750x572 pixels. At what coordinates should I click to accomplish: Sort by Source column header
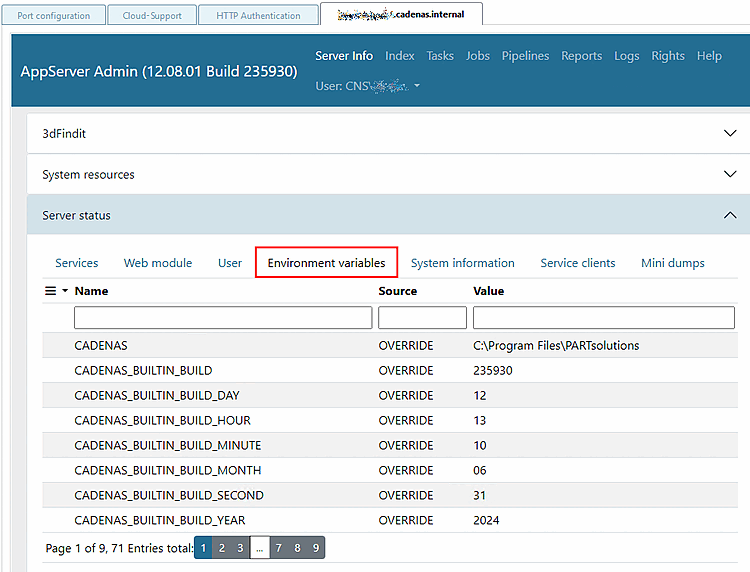(x=397, y=291)
